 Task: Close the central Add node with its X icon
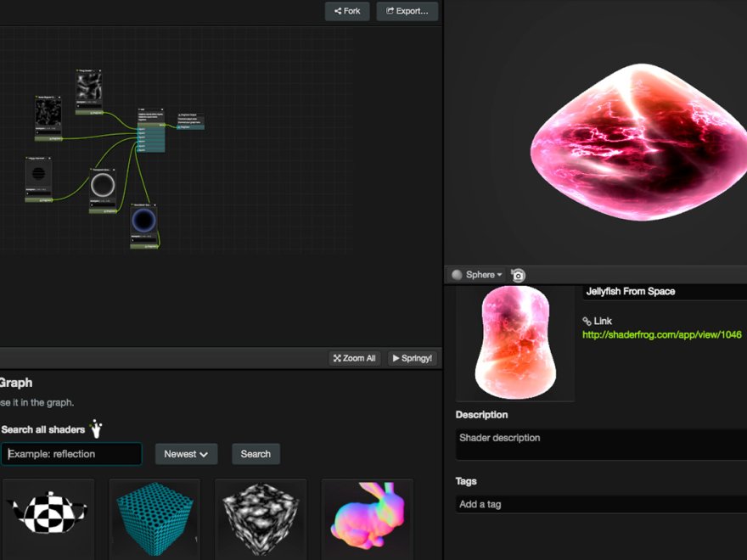(x=162, y=109)
